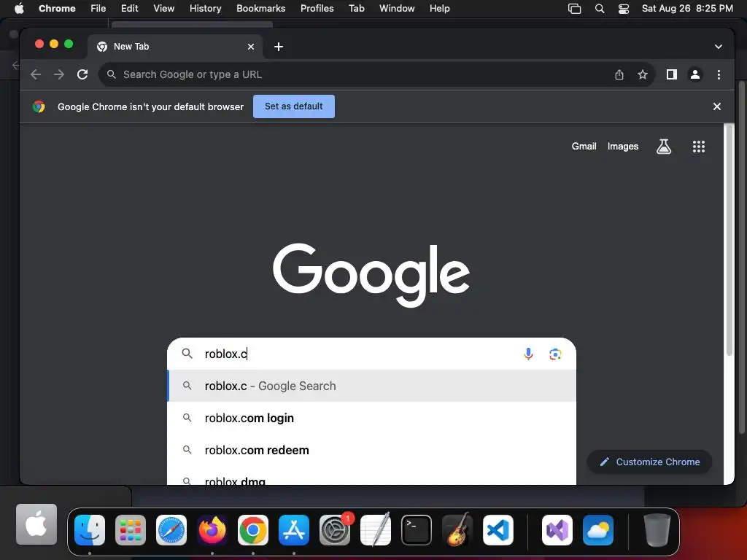The height and width of the screenshot is (560, 747).
Task: Select the 'roblox.com redeem' suggestion
Action: click(x=371, y=450)
